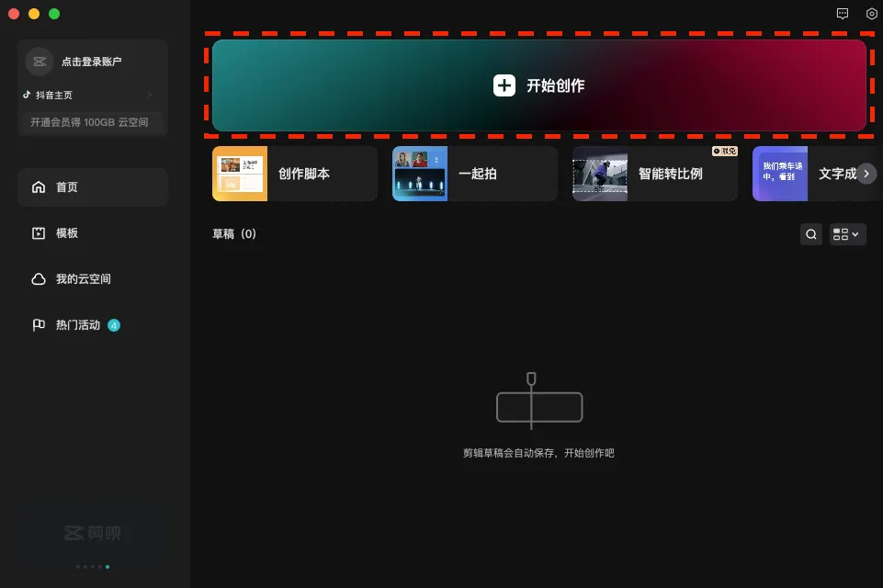The image size is (883, 588).
Task: Click the plus icon in 开始创作 banner
Action: 504,85
